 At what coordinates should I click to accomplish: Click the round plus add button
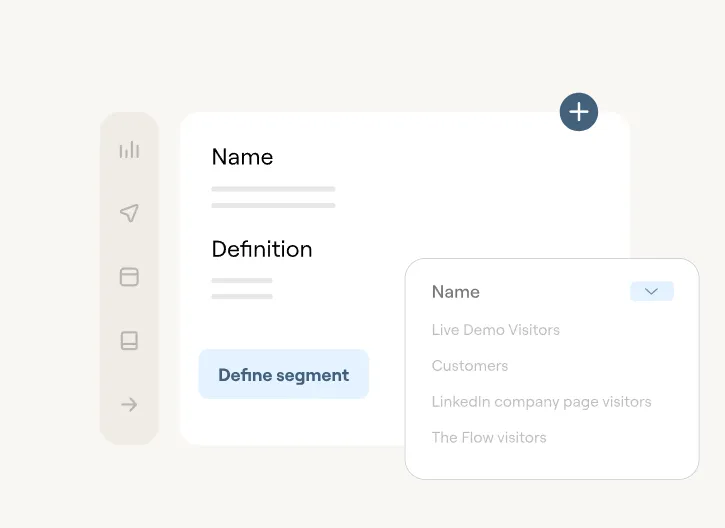(x=578, y=112)
